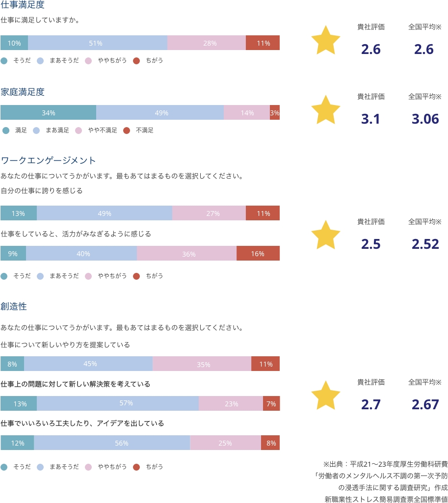Click the 家庭満足度 section heading
448x503 pixels.
pyautogui.click(x=23, y=92)
